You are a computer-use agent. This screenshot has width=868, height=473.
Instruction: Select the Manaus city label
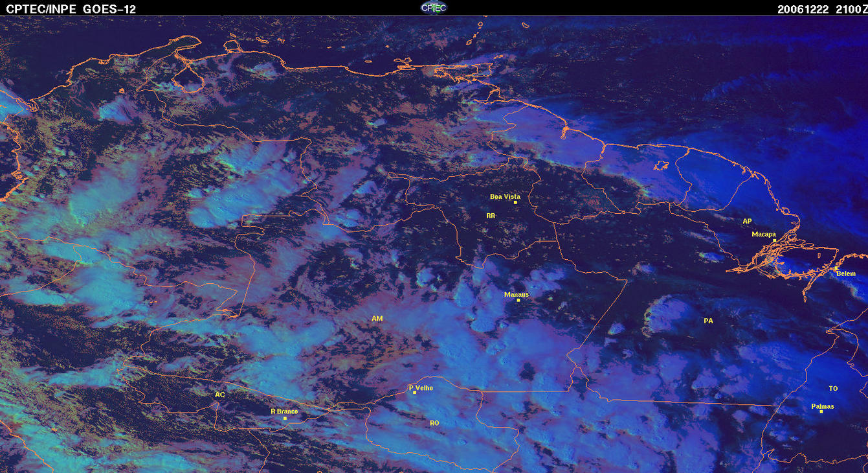tap(517, 294)
